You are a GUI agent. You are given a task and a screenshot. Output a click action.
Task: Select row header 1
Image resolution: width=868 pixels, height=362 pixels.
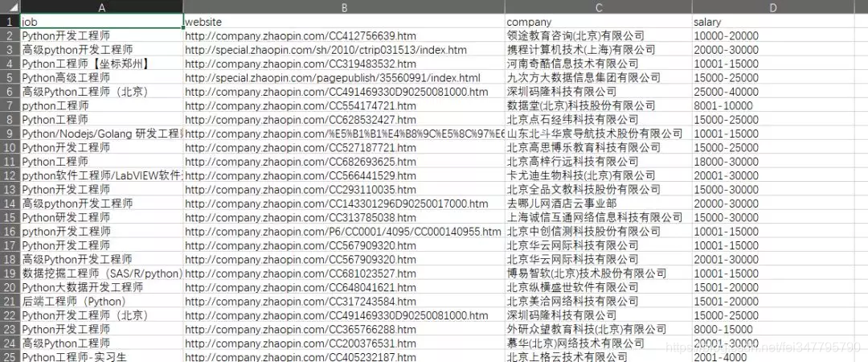pos(10,22)
